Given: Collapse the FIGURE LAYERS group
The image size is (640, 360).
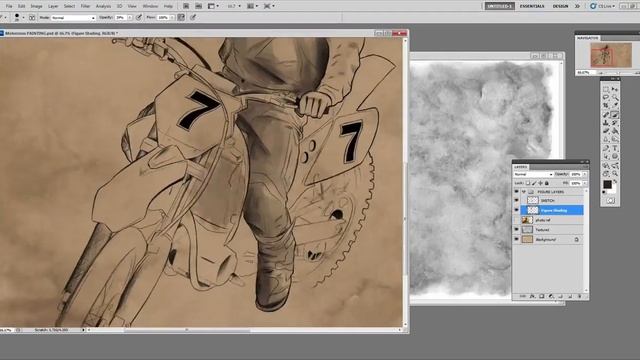Looking at the screenshot, I should [524, 191].
